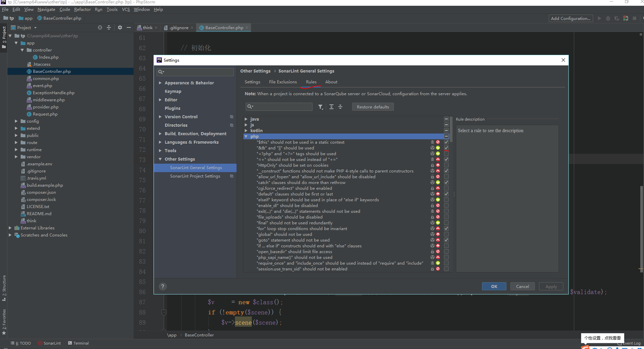Click the project-level icon beside Version Control

coord(232,117)
